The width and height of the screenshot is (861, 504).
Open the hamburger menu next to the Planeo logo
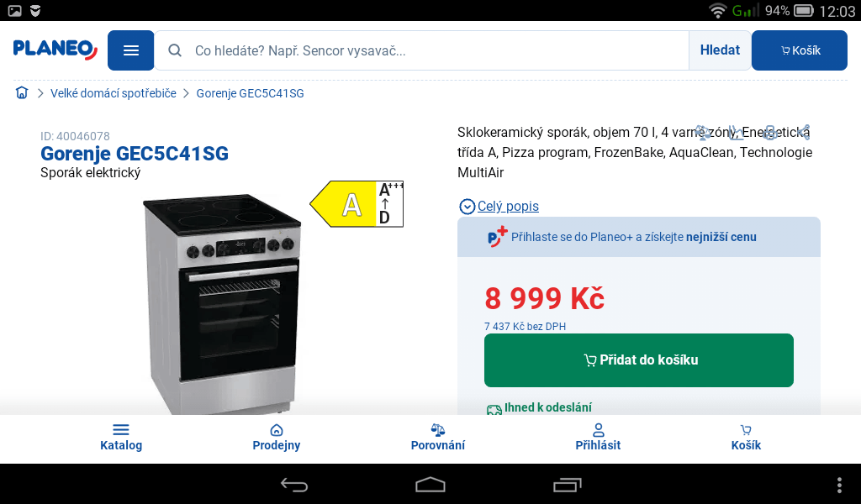130,50
